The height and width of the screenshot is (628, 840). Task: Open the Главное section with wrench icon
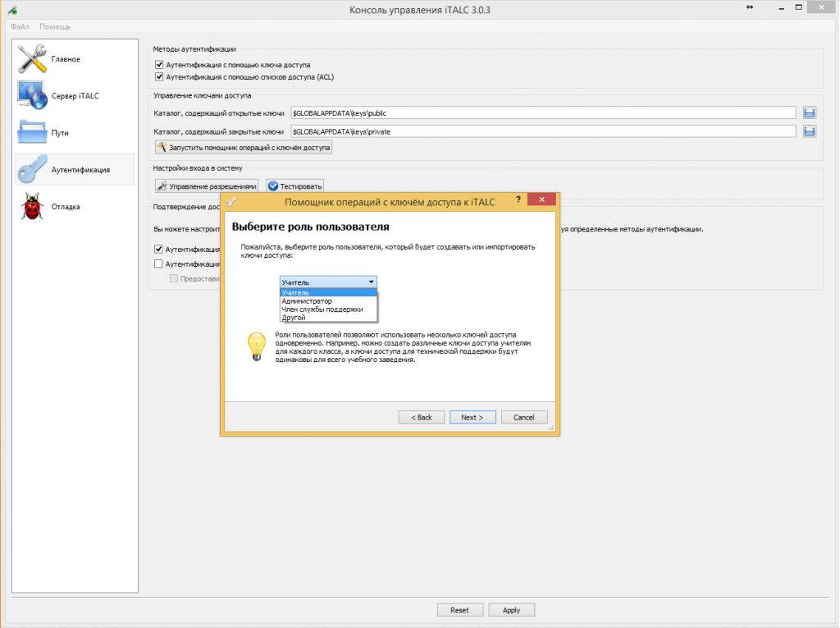click(x=32, y=59)
